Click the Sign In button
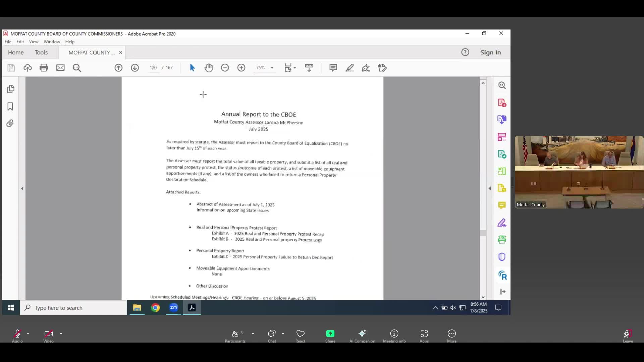The width and height of the screenshot is (644, 362). coord(490,52)
